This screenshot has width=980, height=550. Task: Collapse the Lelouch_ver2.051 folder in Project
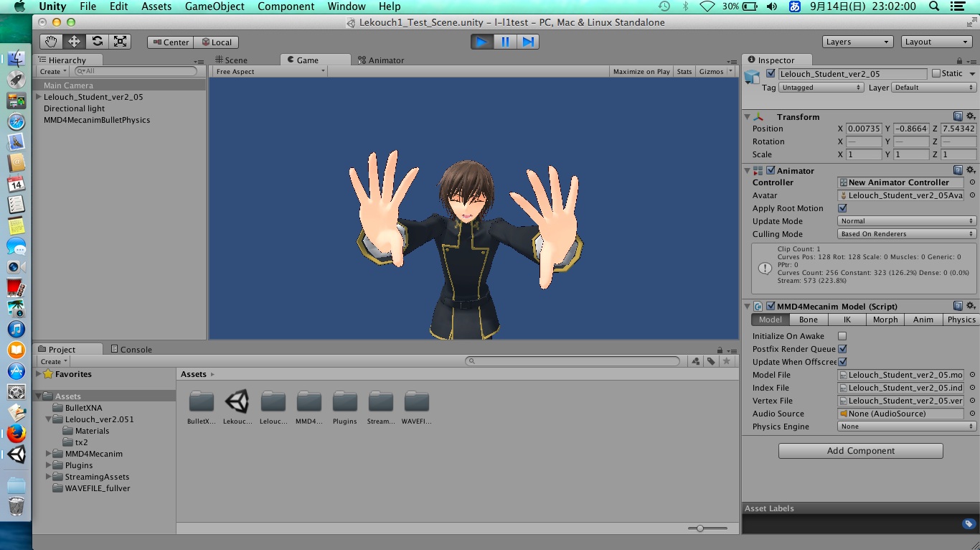49,419
